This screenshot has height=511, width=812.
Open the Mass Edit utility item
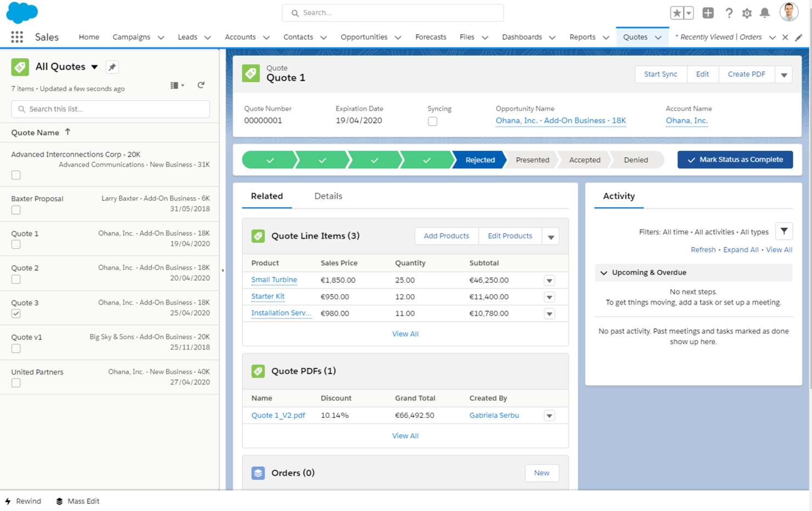[77, 501]
